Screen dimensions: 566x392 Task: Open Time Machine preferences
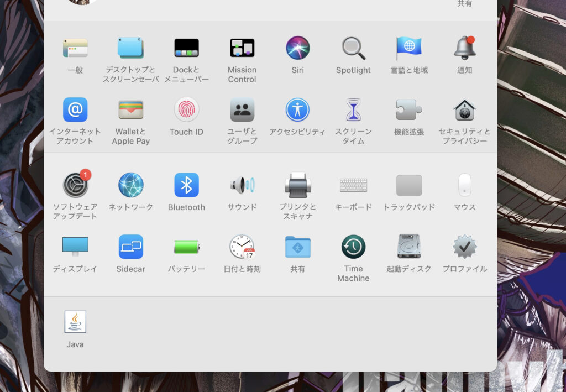click(x=353, y=247)
